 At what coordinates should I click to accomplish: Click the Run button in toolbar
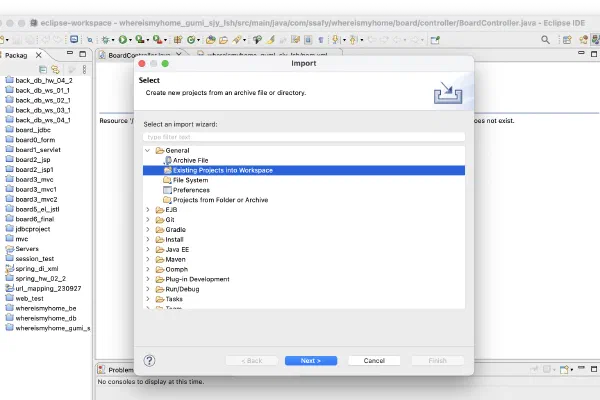click(124, 39)
